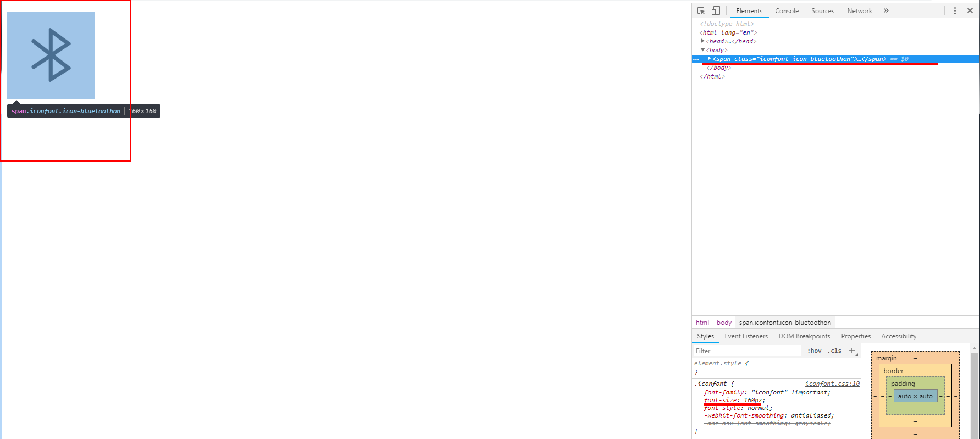Open the Elements tab
980x439 pixels.
point(749,11)
